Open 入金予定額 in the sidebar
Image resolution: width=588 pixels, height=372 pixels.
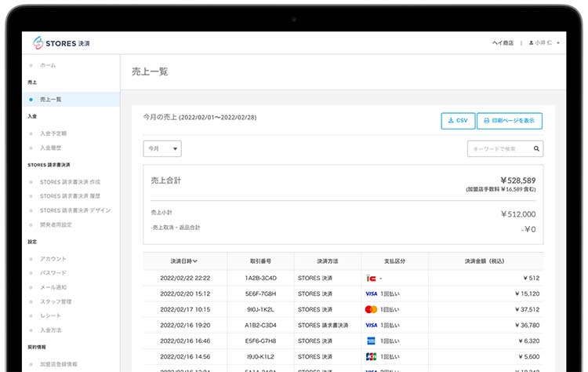click(53, 133)
